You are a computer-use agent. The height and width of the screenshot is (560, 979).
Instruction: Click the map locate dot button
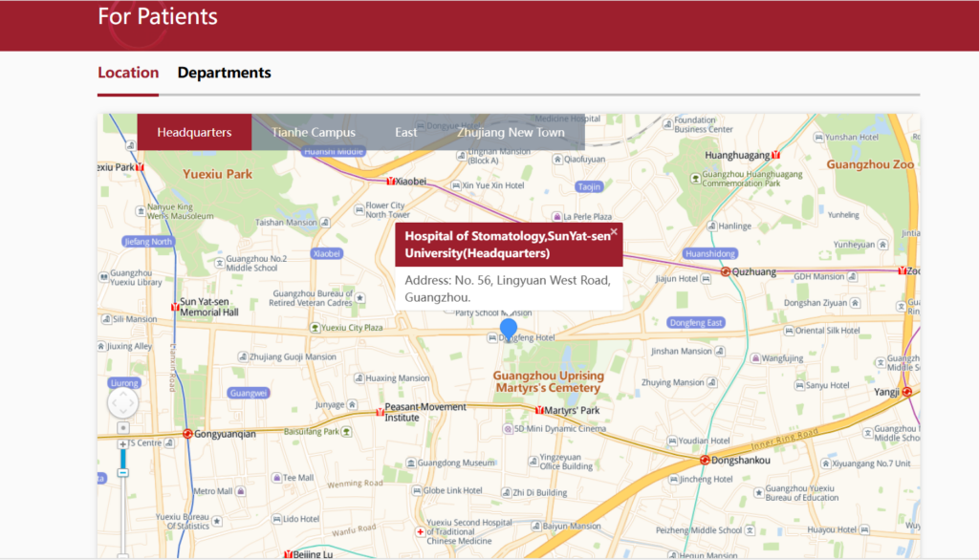[x=123, y=428]
